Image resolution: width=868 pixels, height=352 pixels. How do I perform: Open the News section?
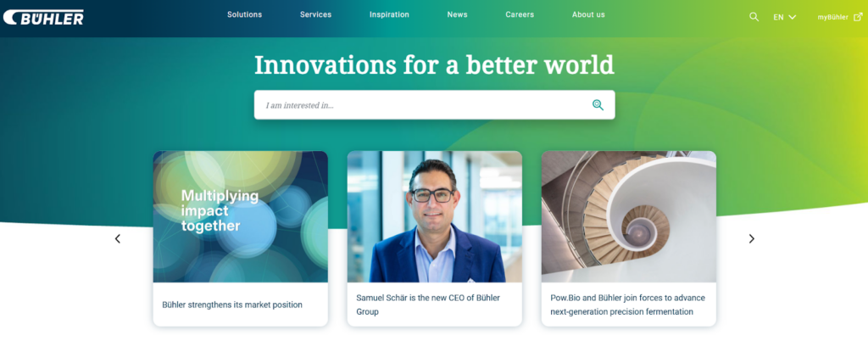coord(457,15)
